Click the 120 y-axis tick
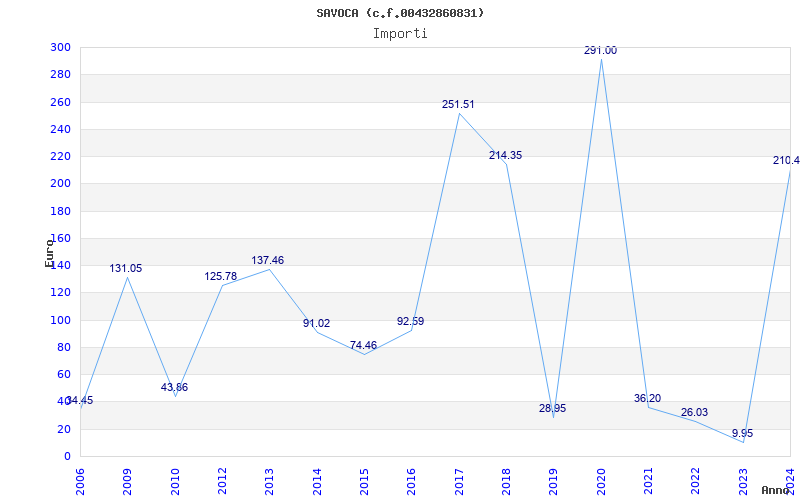The image size is (800, 500). coord(60,293)
